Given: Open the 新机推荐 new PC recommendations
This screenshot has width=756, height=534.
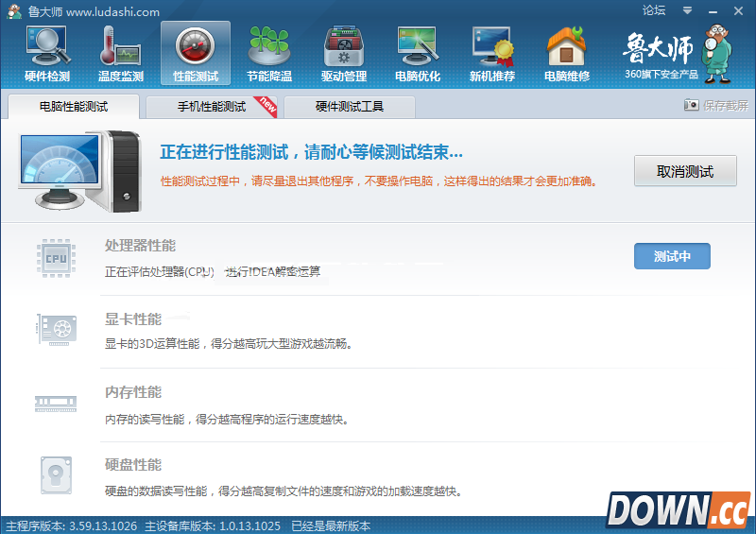Looking at the screenshot, I should tap(492, 53).
